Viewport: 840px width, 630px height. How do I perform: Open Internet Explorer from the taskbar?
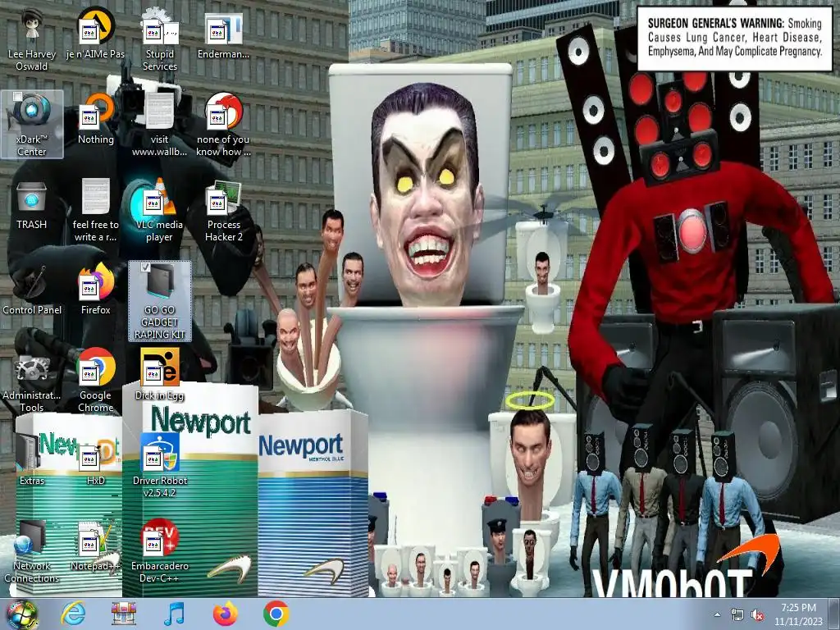pyautogui.click(x=72, y=614)
